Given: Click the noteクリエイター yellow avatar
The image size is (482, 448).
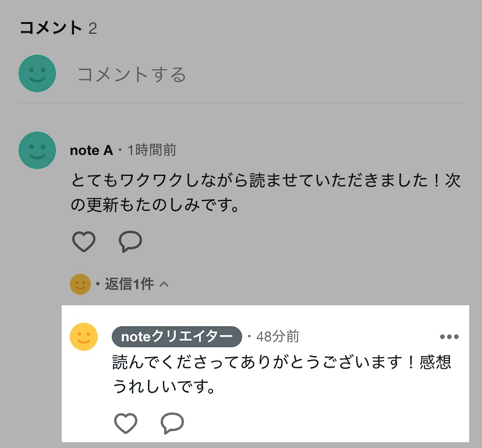Looking at the screenshot, I should tap(83, 336).
